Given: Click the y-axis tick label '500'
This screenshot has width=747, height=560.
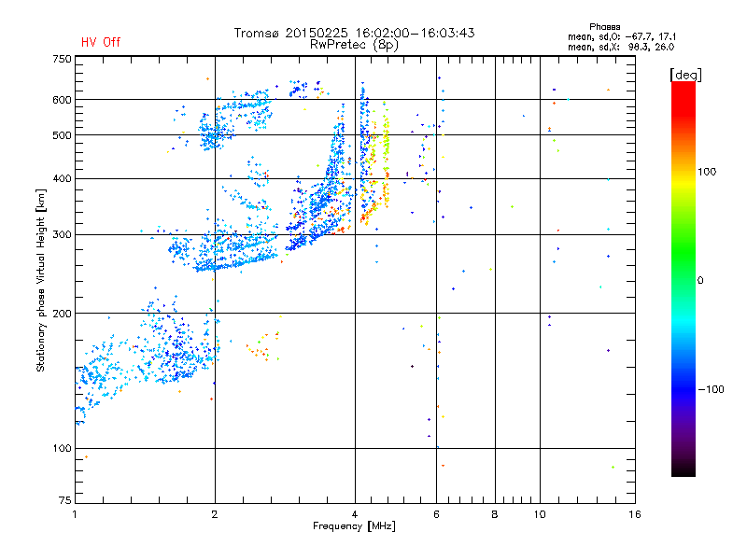Looking at the screenshot, I should (x=62, y=135).
